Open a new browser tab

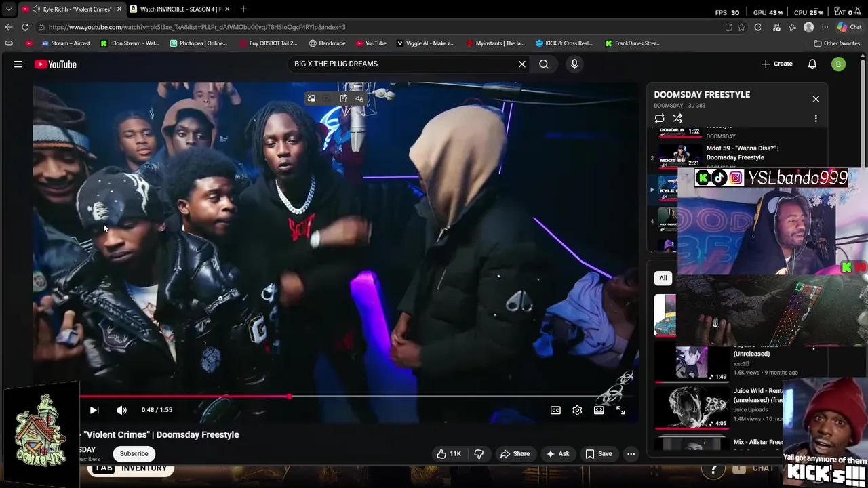coord(243,9)
